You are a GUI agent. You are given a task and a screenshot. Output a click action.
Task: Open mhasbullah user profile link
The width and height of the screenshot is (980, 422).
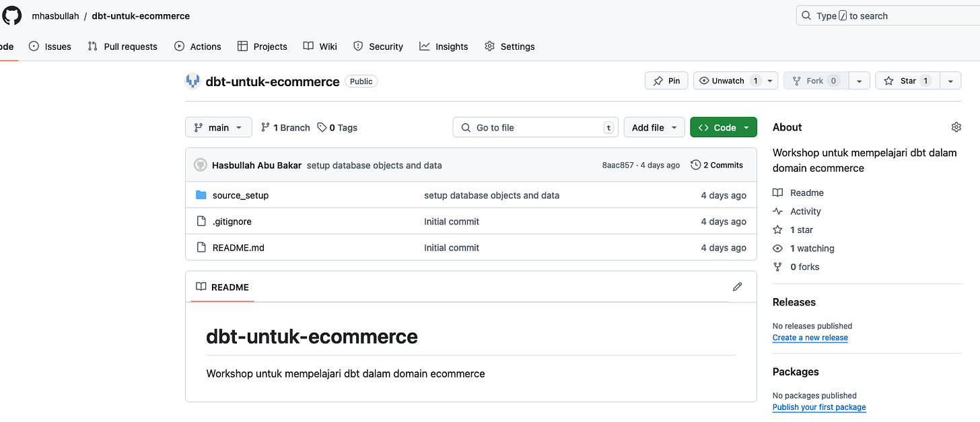coord(54,15)
